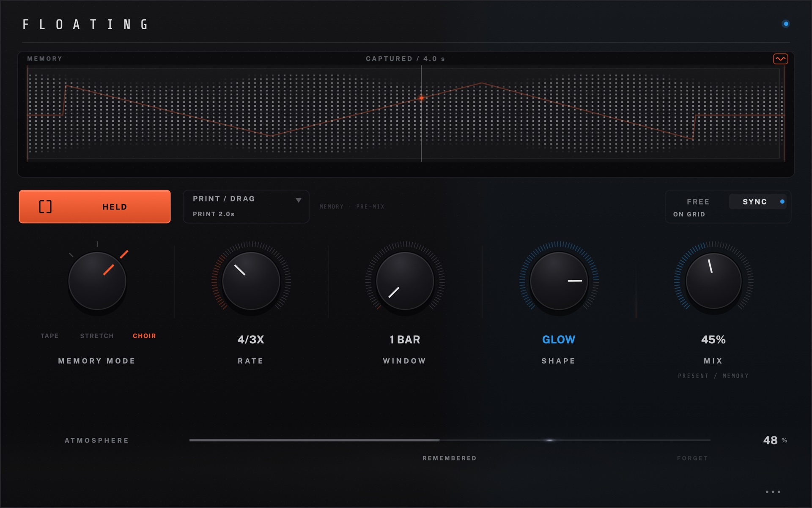Screen dimensions: 812x508
Task: Click the Mix knob
Action: coord(713,281)
